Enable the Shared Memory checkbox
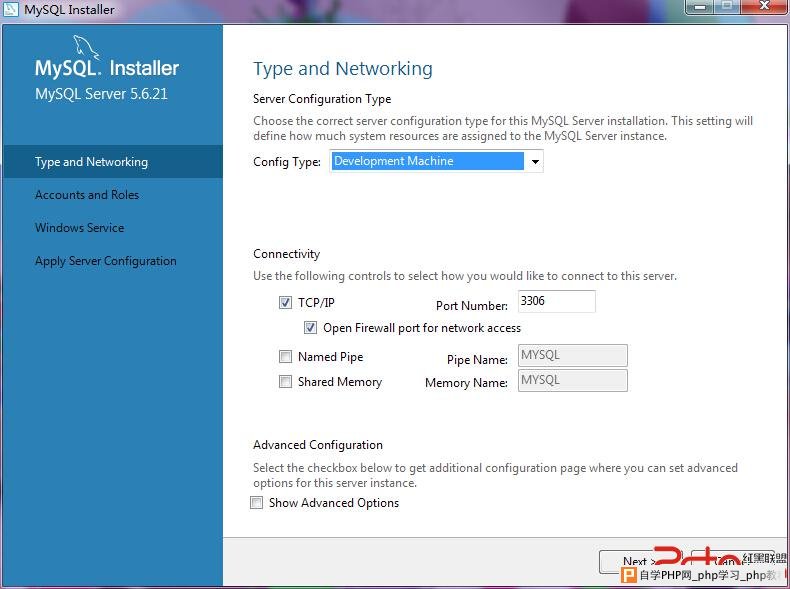 [x=285, y=381]
